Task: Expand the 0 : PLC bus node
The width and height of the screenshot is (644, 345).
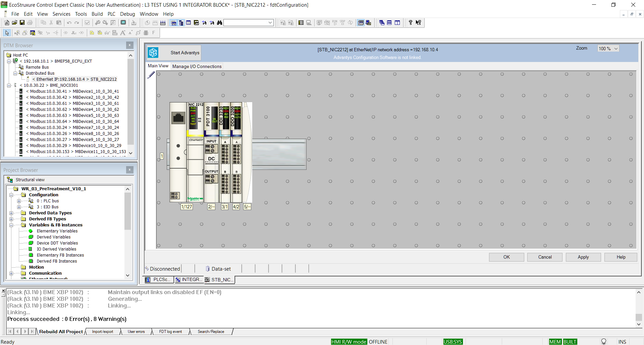Action: click(19, 201)
